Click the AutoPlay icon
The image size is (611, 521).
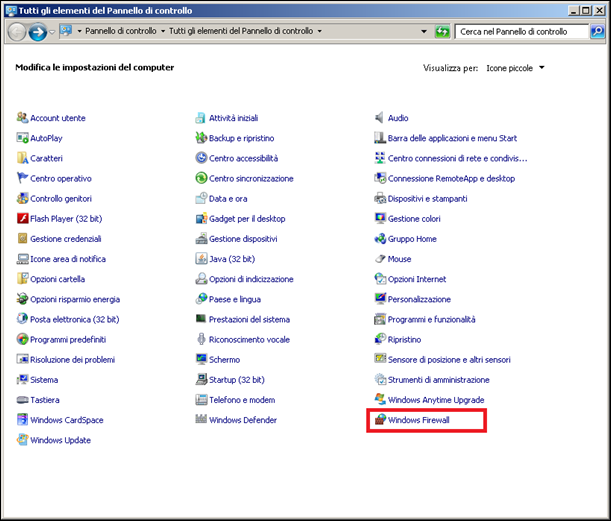[22, 138]
